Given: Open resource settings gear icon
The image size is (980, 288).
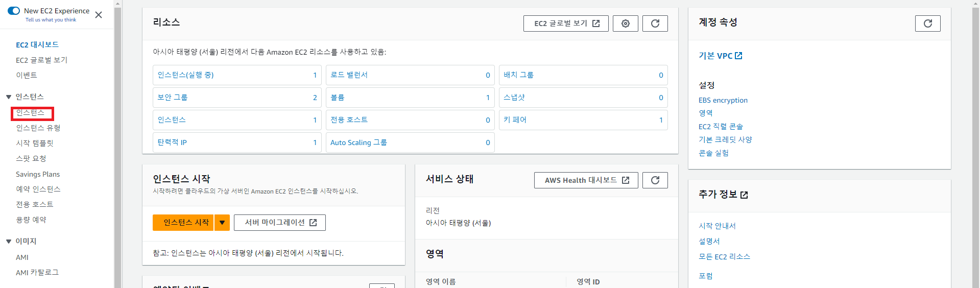Looking at the screenshot, I should point(626,23).
